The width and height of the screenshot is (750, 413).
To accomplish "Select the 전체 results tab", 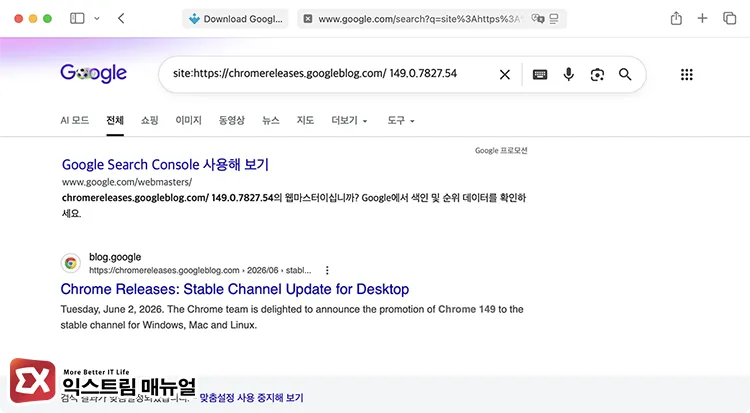I will pyautogui.click(x=115, y=120).
